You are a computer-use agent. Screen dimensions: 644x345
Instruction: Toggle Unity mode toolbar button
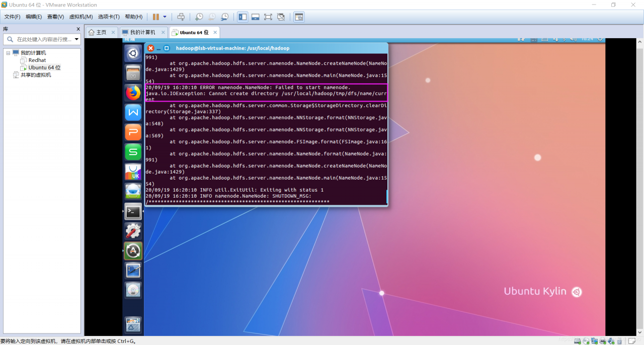pyautogui.click(x=281, y=17)
